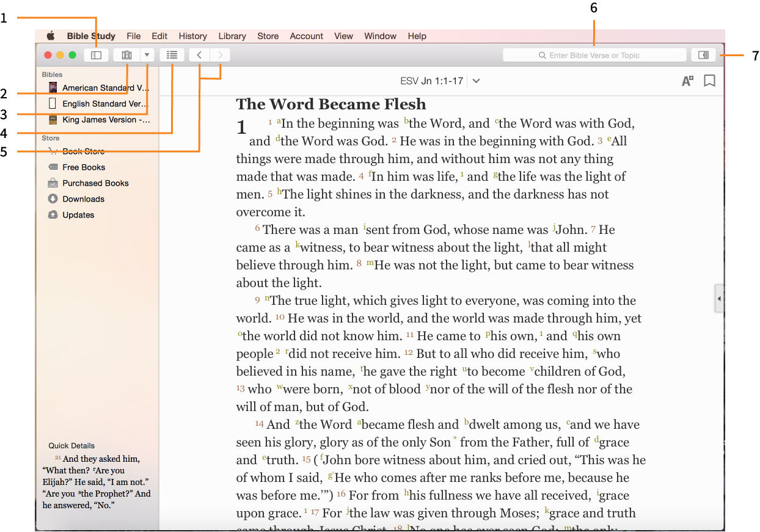Select the American Standard Version Bible

[105, 88]
